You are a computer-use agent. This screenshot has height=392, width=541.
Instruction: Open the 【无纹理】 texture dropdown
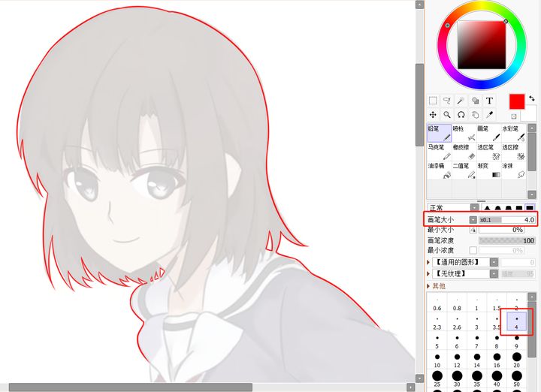click(465, 274)
